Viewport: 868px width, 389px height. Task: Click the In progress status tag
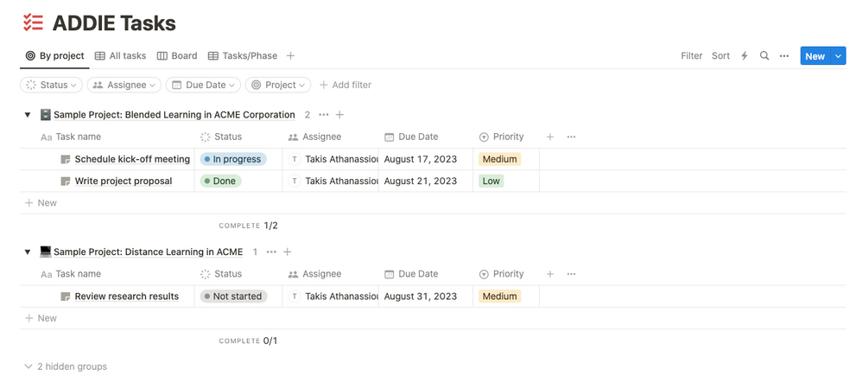pos(233,159)
